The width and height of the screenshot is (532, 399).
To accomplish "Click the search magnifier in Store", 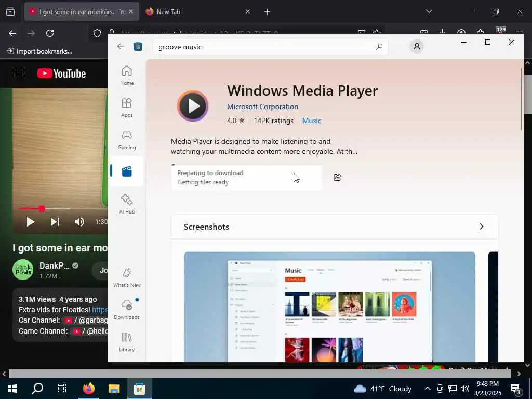I will click(x=379, y=47).
